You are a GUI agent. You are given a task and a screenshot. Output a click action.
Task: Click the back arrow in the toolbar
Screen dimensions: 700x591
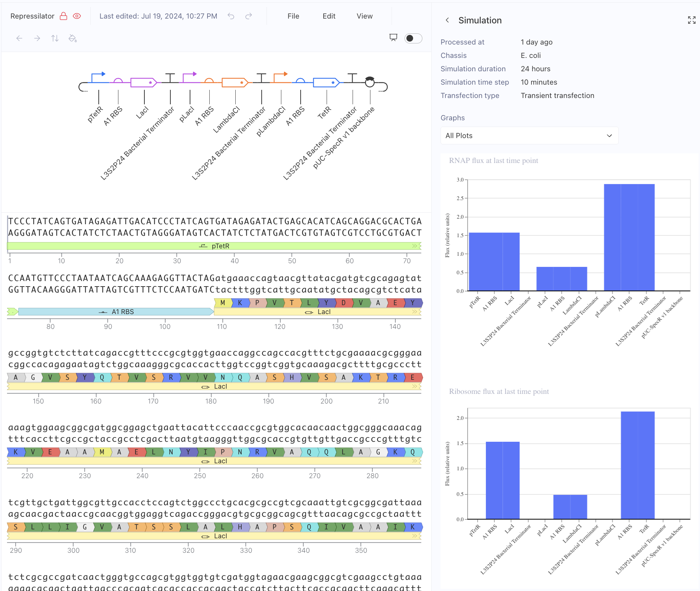pos(19,38)
